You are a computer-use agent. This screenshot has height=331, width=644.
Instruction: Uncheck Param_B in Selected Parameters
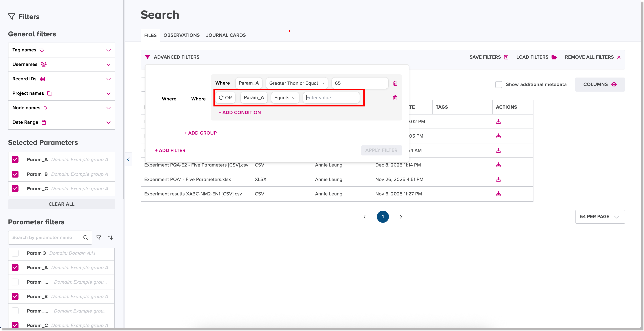[x=15, y=174]
